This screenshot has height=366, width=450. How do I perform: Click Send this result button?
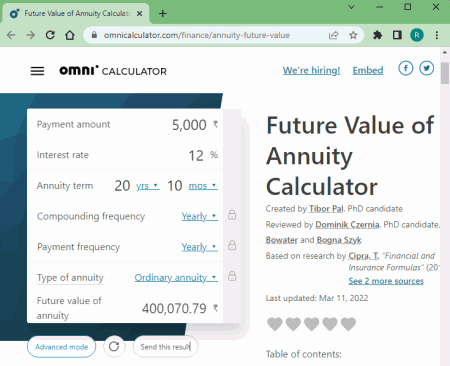(x=165, y=347)
